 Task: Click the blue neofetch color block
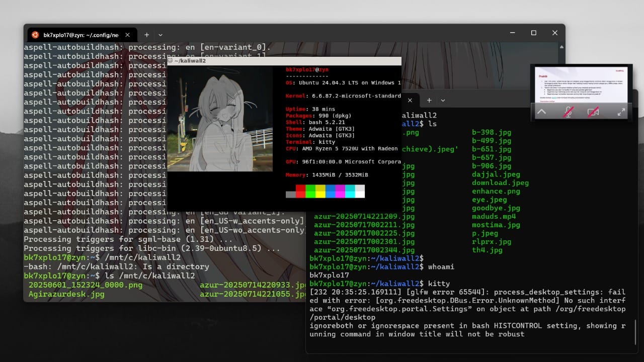(x=330, y=191)
